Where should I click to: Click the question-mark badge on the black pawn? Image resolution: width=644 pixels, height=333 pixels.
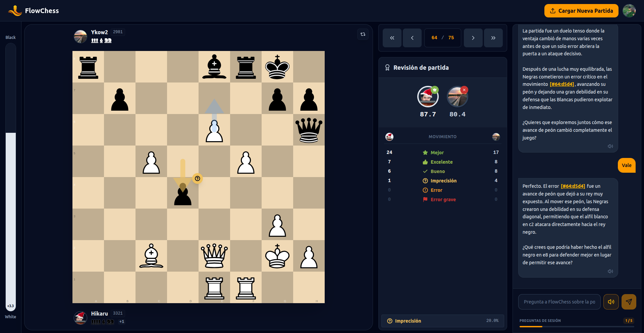pyautogui.click(x=198, y=179)
